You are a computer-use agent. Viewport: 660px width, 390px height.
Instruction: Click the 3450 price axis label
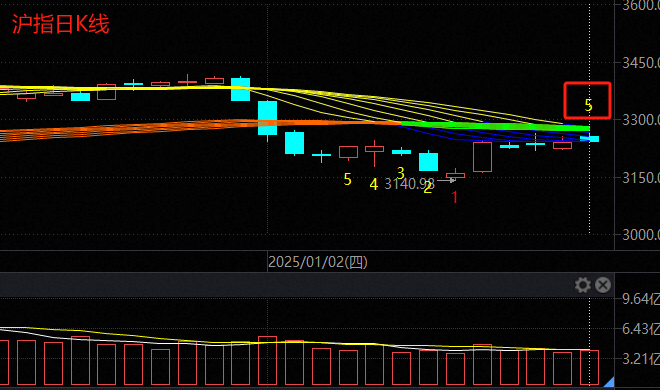point(641,63)
